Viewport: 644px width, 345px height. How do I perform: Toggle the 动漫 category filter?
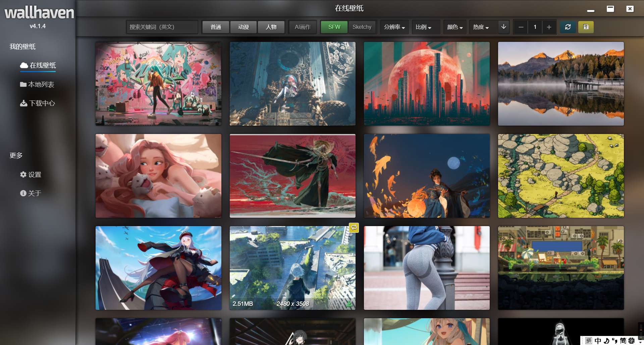tap(244, 27)
